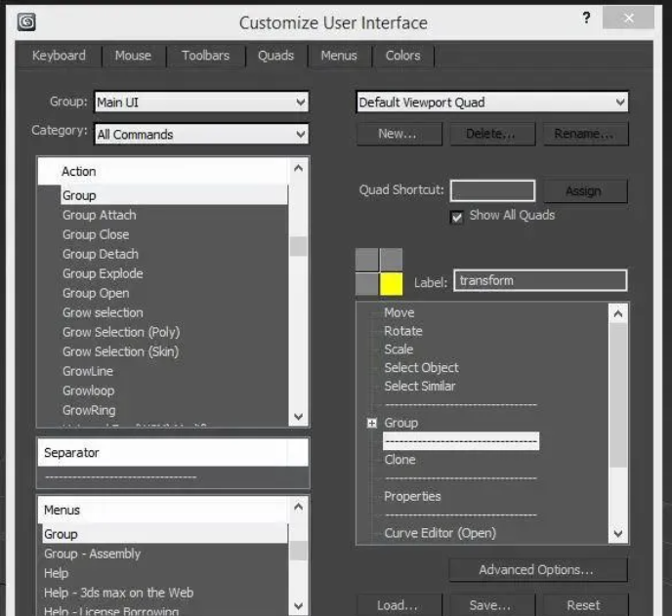Click in the Quad Shortcut input field
This screenshot has width=672, height=616.
492,190
